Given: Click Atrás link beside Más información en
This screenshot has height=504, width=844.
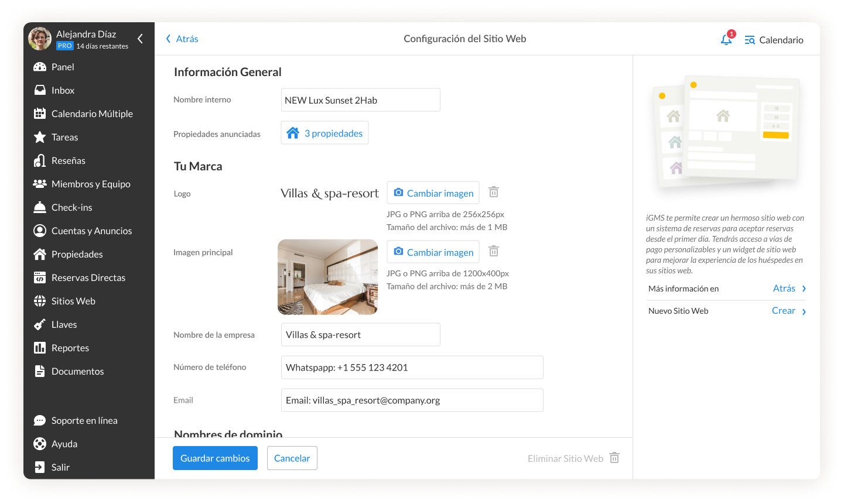Looking at the screenshot, I should [784, 288].
